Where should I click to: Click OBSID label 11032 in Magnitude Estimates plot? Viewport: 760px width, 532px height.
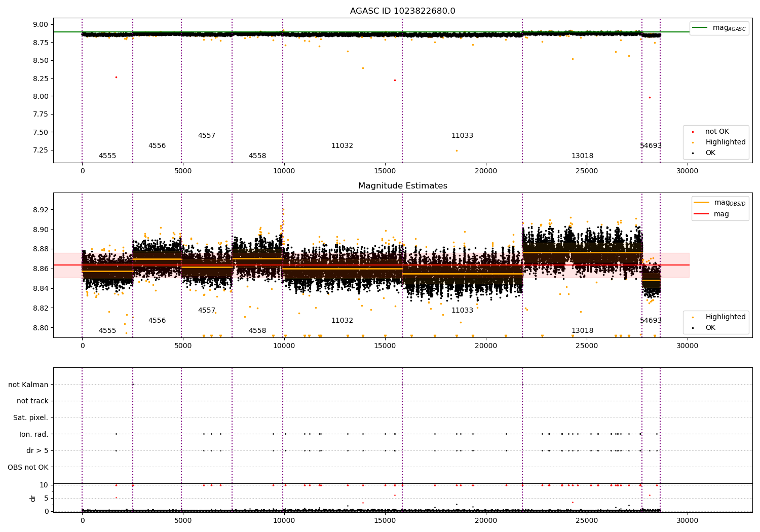pos(343,321)
